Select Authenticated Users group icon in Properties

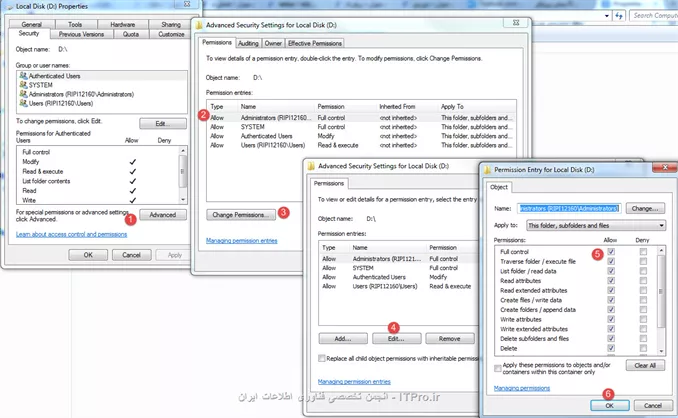point(23,76)
